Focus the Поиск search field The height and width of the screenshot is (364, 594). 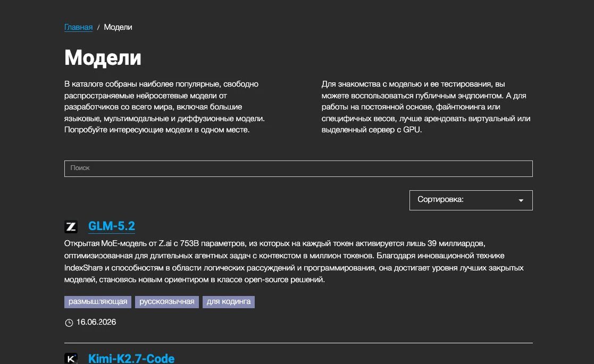click(298, 168)
